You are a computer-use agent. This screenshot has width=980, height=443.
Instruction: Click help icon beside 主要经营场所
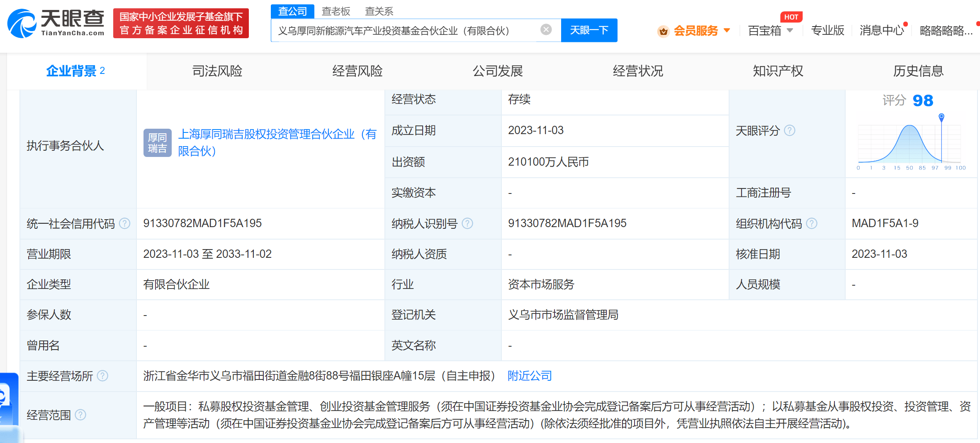(x=102, y=376)
